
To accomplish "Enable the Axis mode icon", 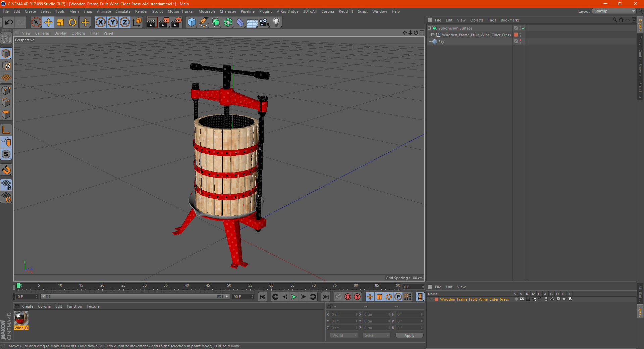I will point(6,130).
